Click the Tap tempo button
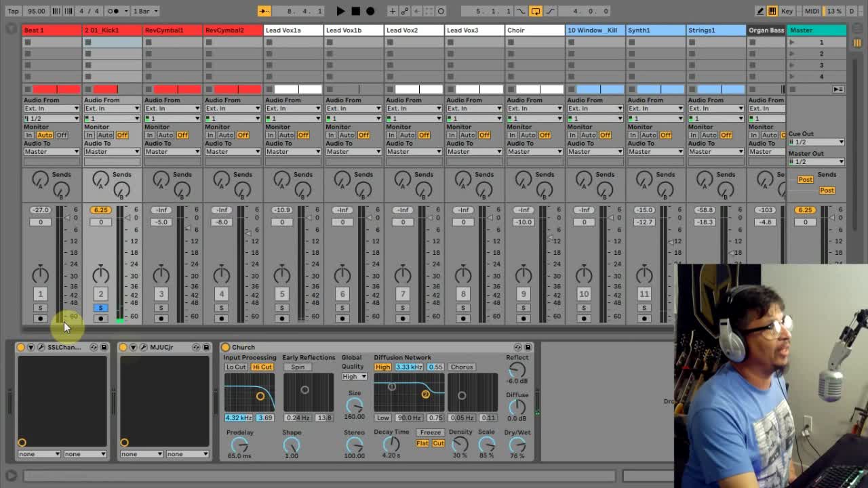Viewport: 868px width, 488px height. click(13, 11)
